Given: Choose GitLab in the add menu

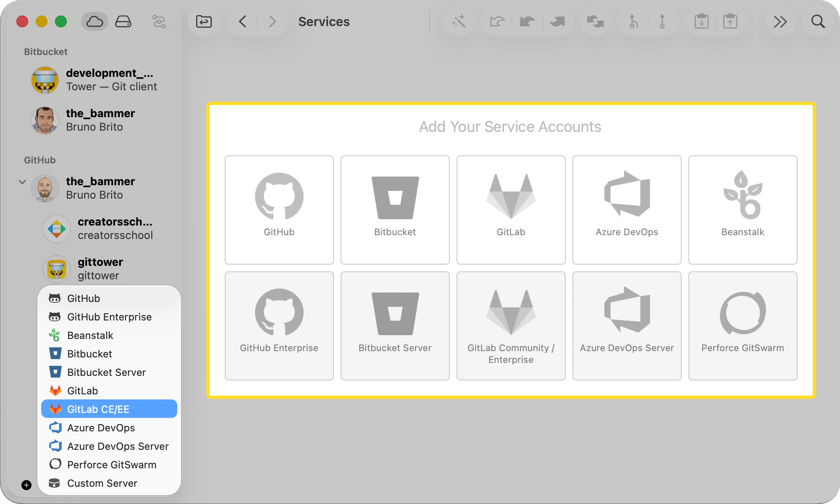Looking at the screenshot, I should tap(109, 391).
